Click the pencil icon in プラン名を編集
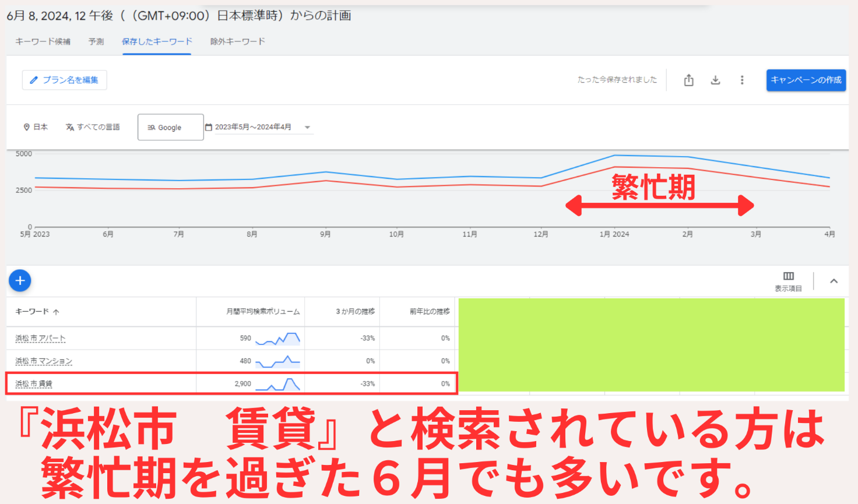The image size is (858, 504). (34, 80)
